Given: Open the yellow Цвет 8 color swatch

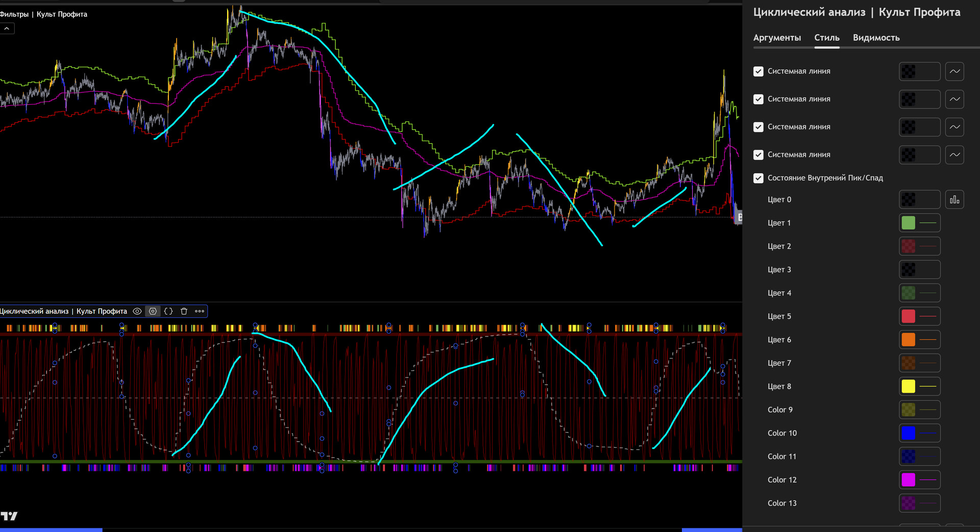Looking at the screenshot, I should pos(909,387).
